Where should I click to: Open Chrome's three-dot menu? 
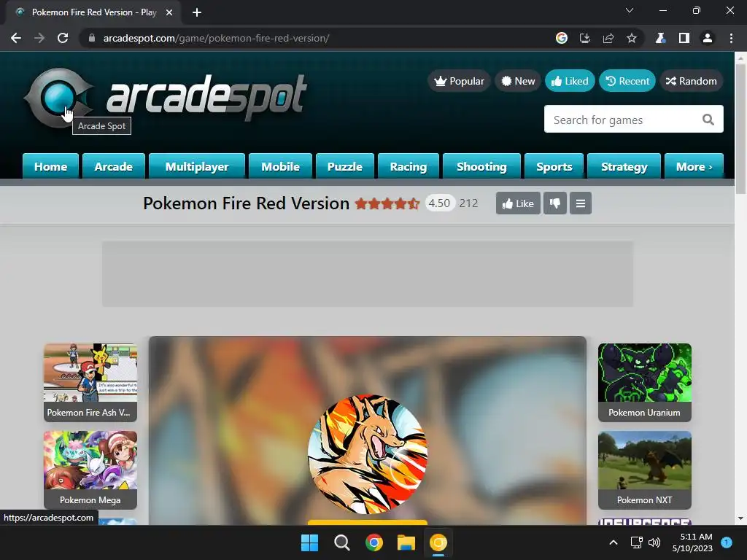point(731,38)
